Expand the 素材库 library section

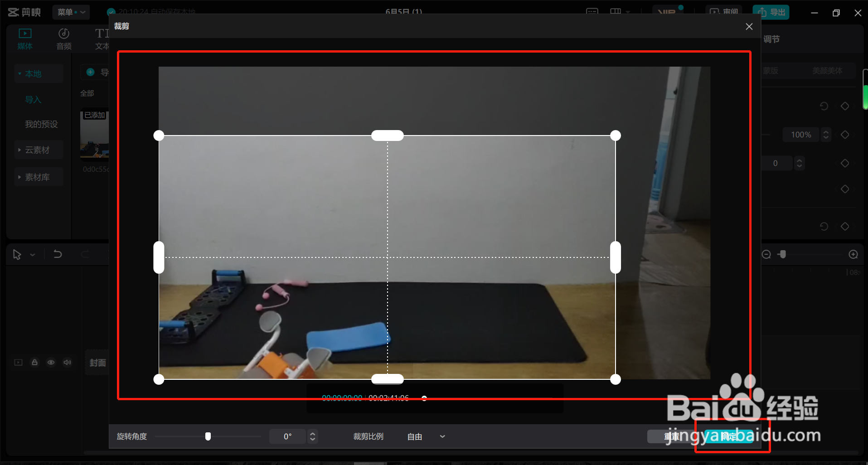(39, 177)
